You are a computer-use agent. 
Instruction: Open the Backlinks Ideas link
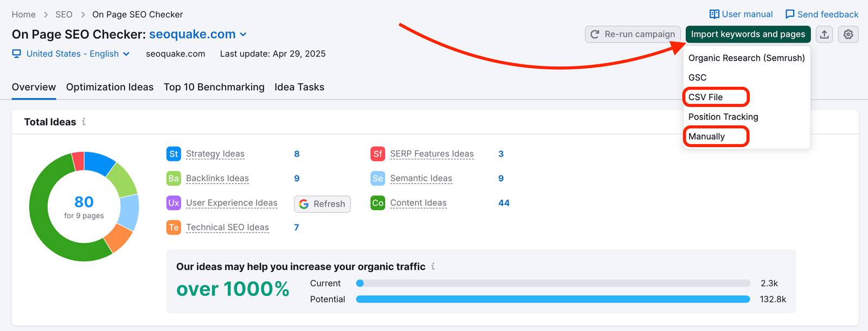(x=218, y=178)
